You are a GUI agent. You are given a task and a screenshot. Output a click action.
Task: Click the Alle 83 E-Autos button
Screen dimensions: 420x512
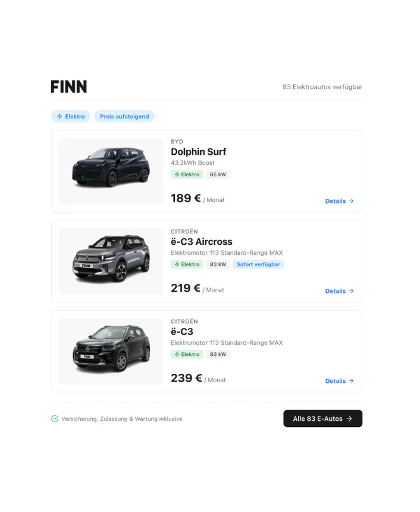coord(322,419)
